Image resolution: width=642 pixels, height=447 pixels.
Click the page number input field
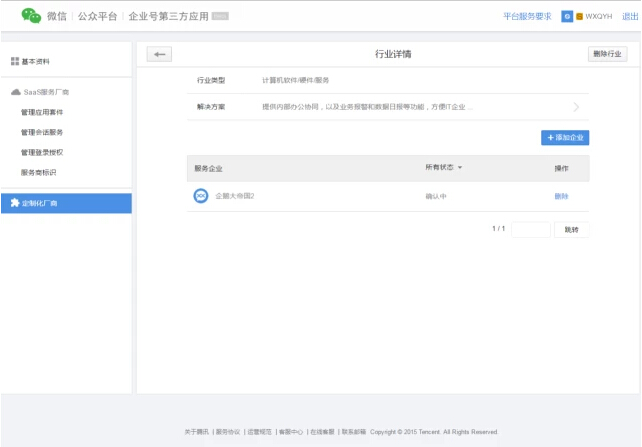click(531, 229)
